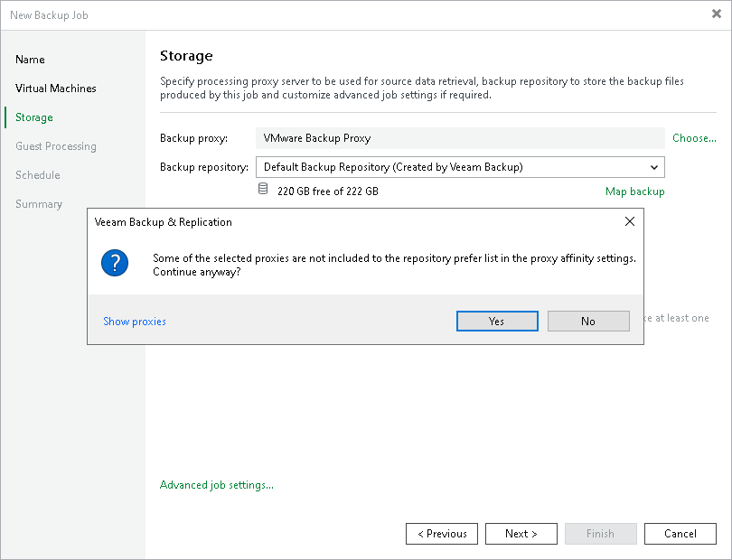Close the New Backup Job wizard

[x=717, y=14]
